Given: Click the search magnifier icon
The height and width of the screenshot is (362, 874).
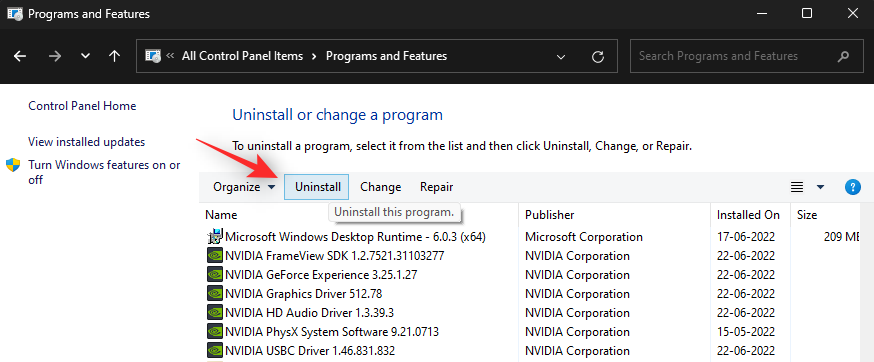Looking at the screenshot, I should pos(843,56).
